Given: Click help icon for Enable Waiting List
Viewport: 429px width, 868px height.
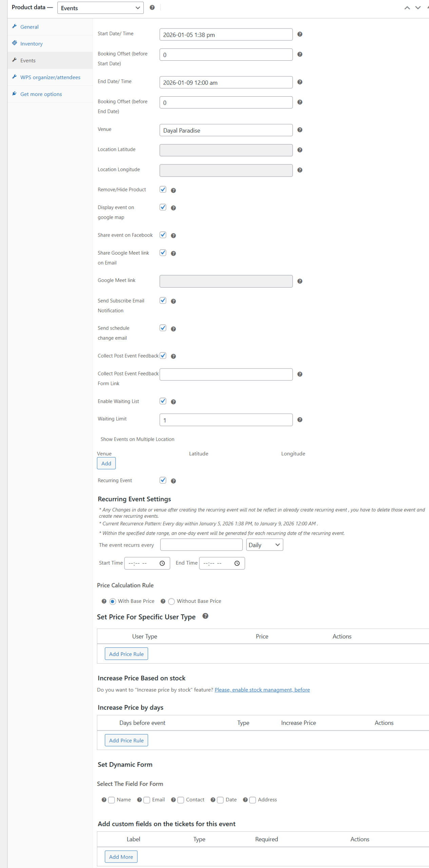Looking at the screenshot, I should [x=173, y=402].
